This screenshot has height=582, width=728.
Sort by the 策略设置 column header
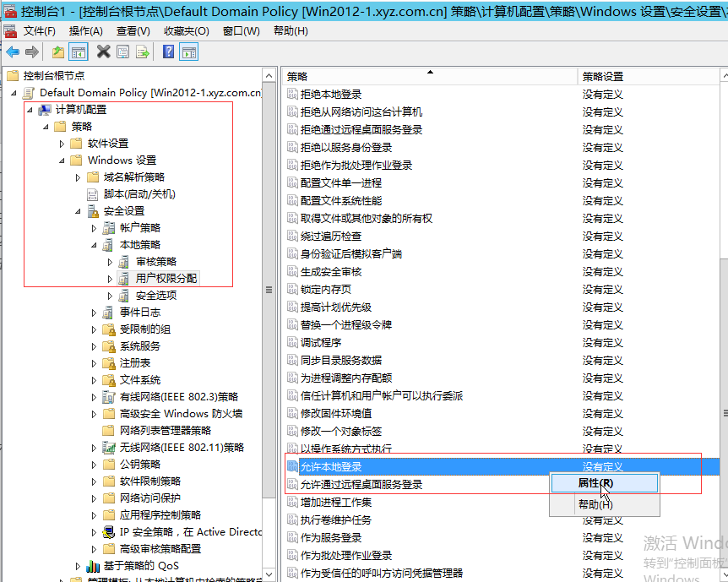649,77
